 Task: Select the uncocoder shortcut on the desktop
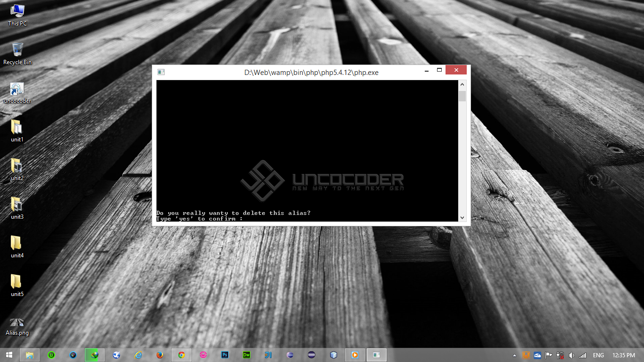click(17, 93)
